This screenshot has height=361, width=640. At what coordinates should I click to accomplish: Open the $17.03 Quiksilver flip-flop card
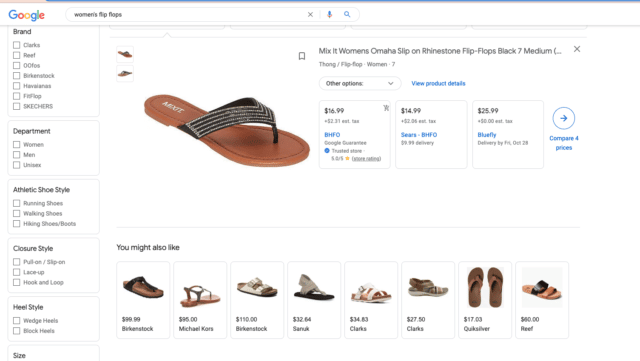coord(484,300)
